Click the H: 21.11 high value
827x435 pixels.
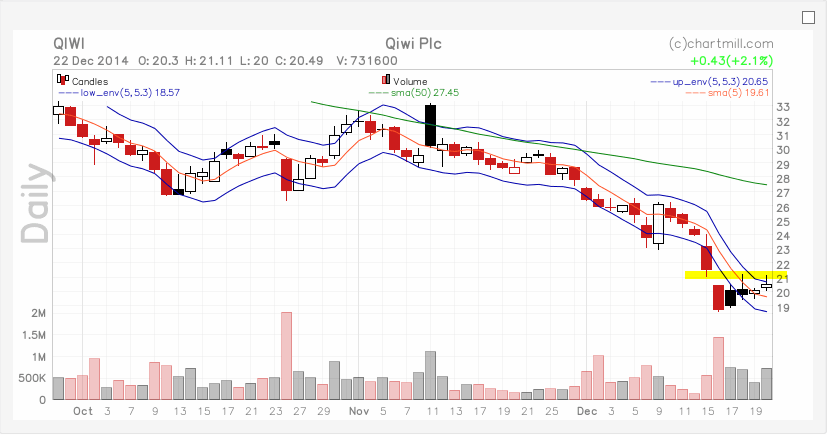pyautogui.click(x=209, y=61)
